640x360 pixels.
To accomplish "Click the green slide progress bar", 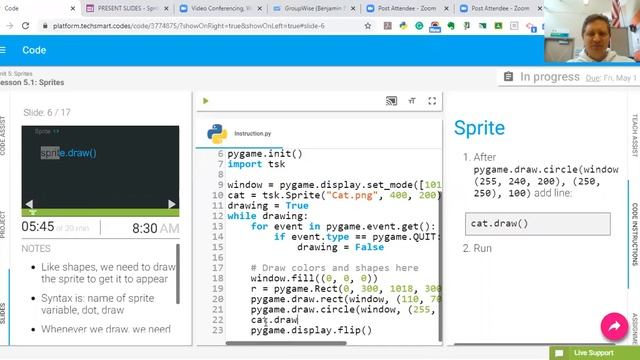I will tap(100, 213).
